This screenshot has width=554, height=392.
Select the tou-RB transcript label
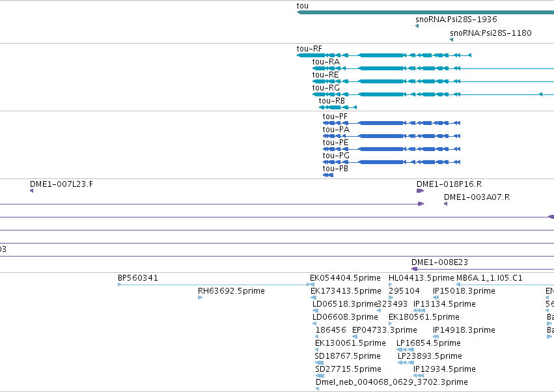pos(331,101)
